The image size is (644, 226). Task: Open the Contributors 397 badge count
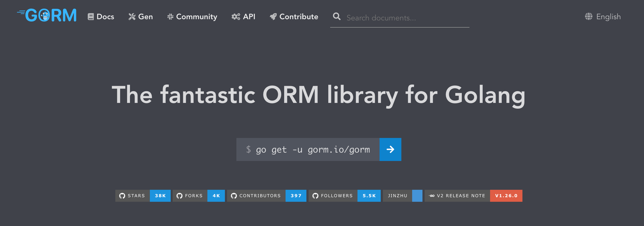(x=296, y=196)
